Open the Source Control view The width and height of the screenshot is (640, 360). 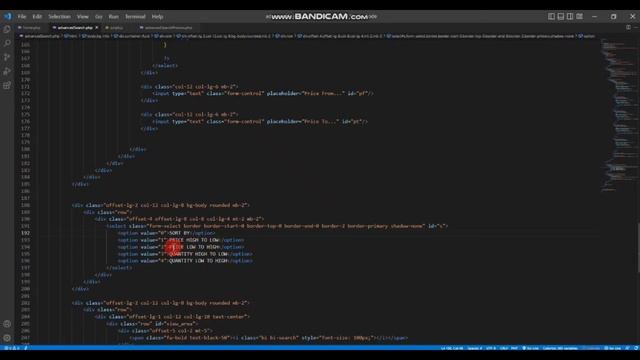[x=7, y=57]
